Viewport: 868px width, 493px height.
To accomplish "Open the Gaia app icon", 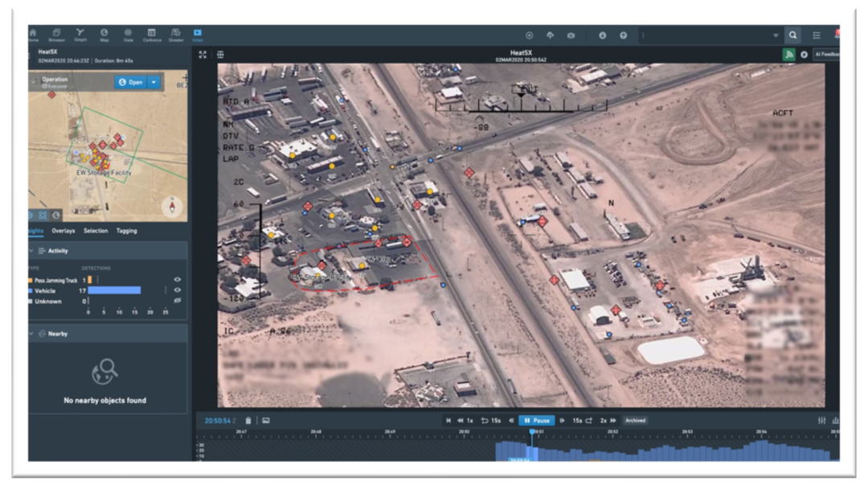I will [128, 35].
